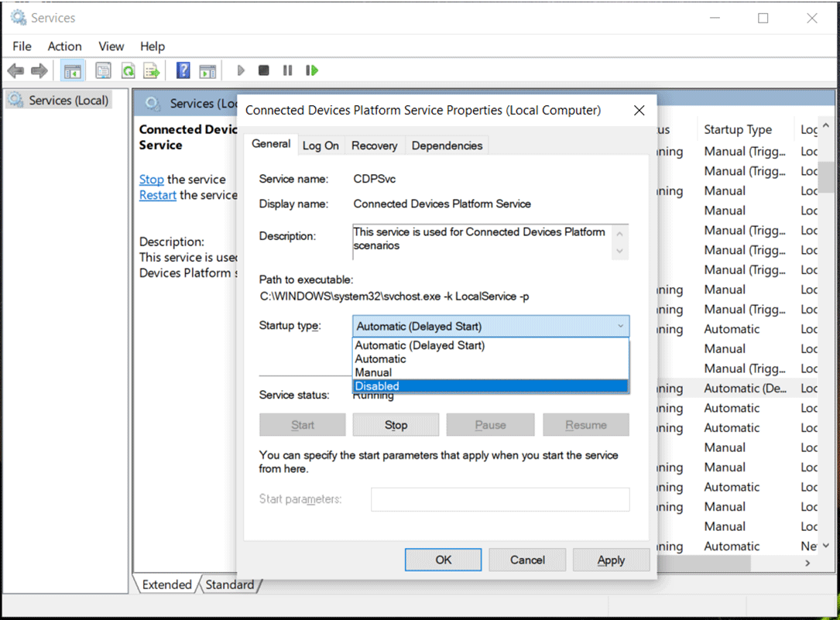
Task: Click the OK button
Action: click(x=443, y=560)
